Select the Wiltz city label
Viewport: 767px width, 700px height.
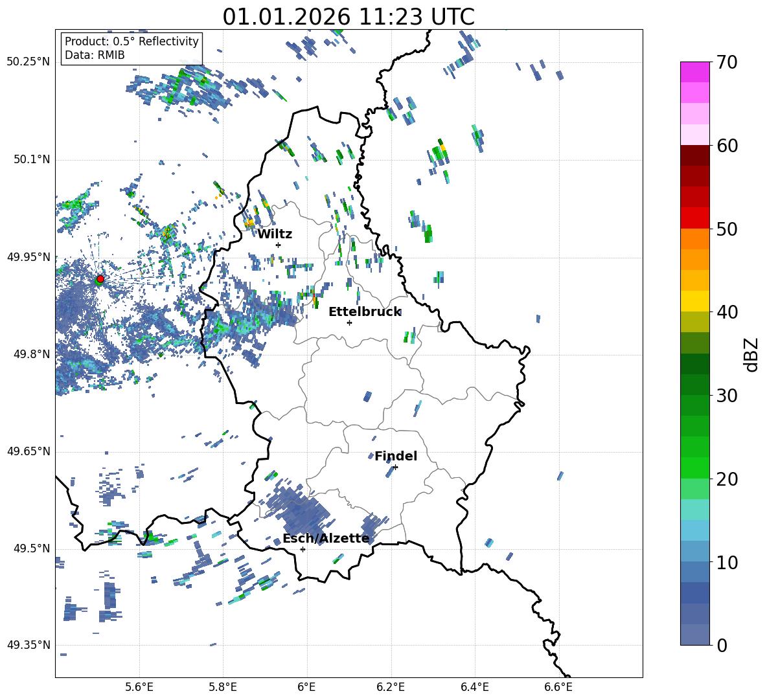point(275,234)
